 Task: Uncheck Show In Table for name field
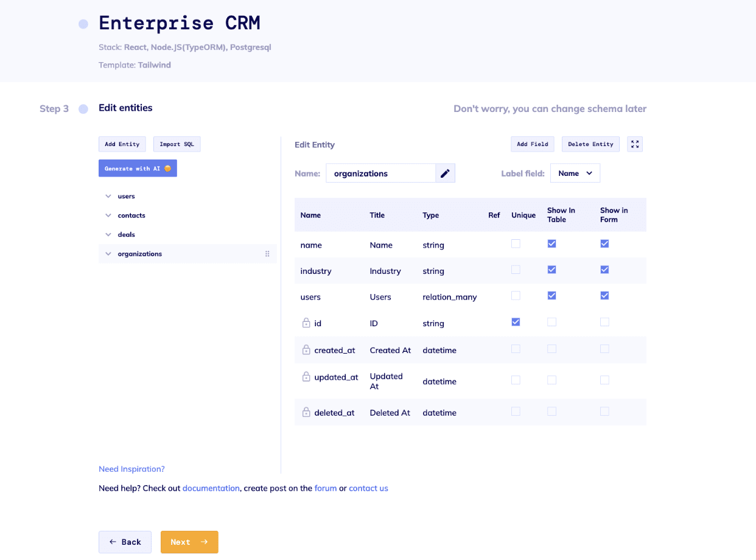click(x=551, y=243)
